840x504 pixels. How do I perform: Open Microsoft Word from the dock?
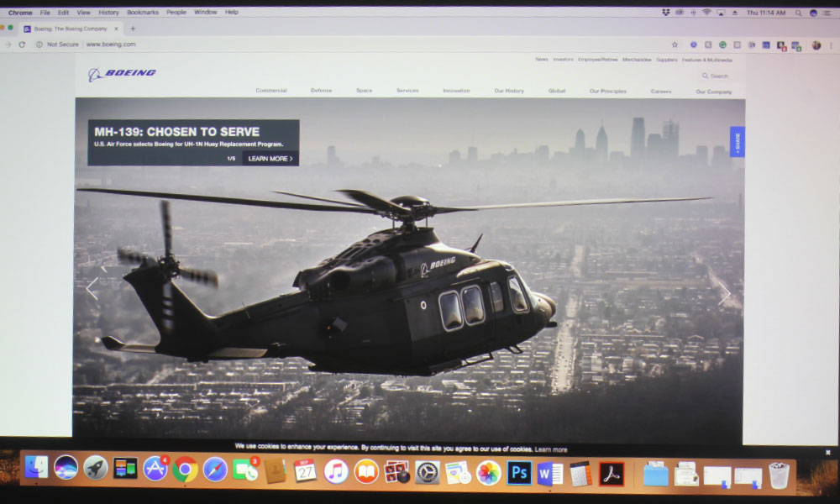550,474
